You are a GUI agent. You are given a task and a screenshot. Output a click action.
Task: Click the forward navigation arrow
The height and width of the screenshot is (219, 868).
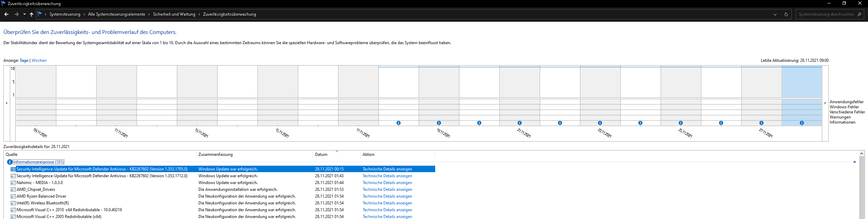[16, 14]
